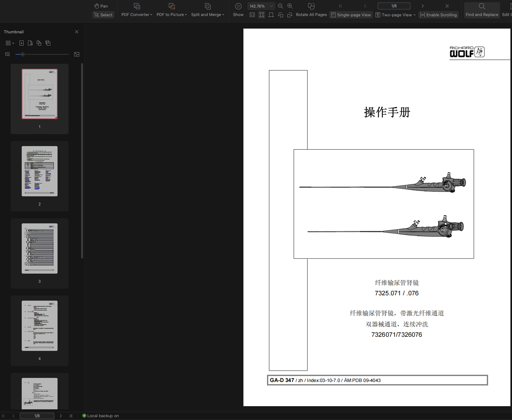Click the zoom in magnifier icon
The width and height of the screenshot is (512, 420).
tap(290, 6)
